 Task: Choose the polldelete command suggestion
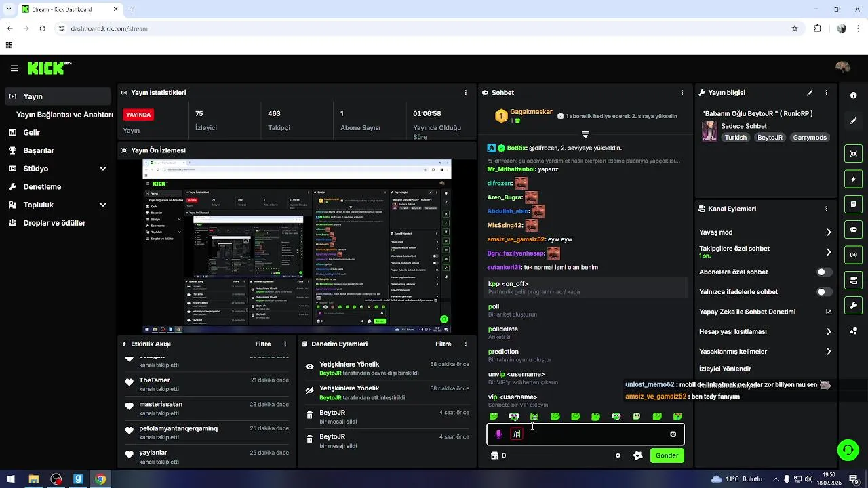coord(585,333)
